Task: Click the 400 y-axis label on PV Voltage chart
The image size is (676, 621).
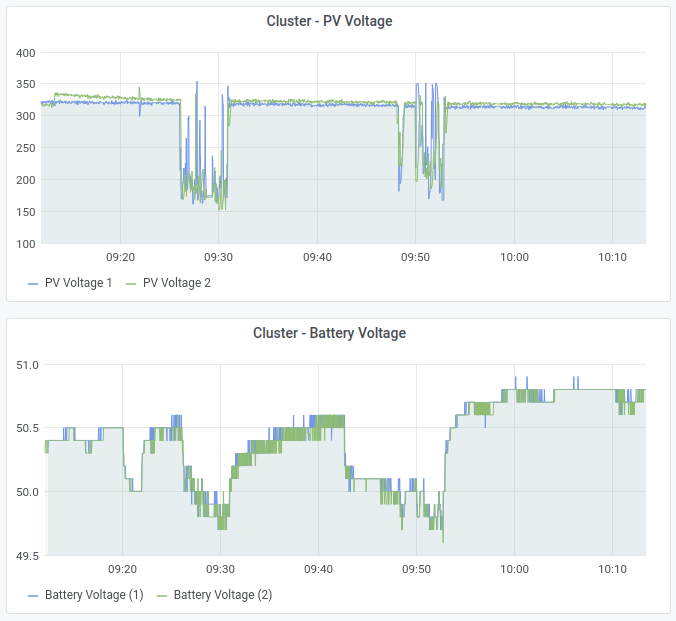Action: tap(26, 53)
